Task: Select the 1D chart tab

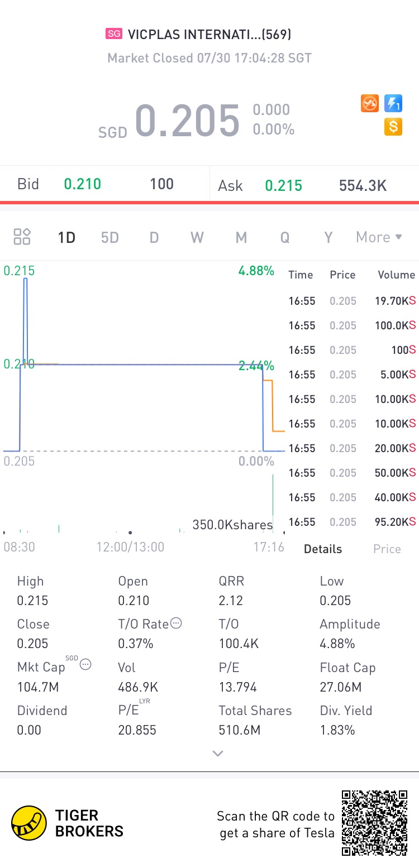Action: pos(66,237)
